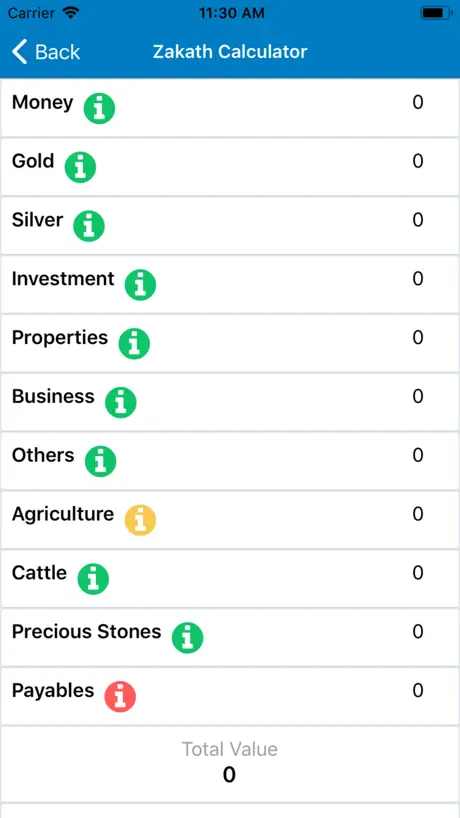The height and width of the screenshot is (818, 460).
Task: Go back using the Back button
Action: [46, 52]
